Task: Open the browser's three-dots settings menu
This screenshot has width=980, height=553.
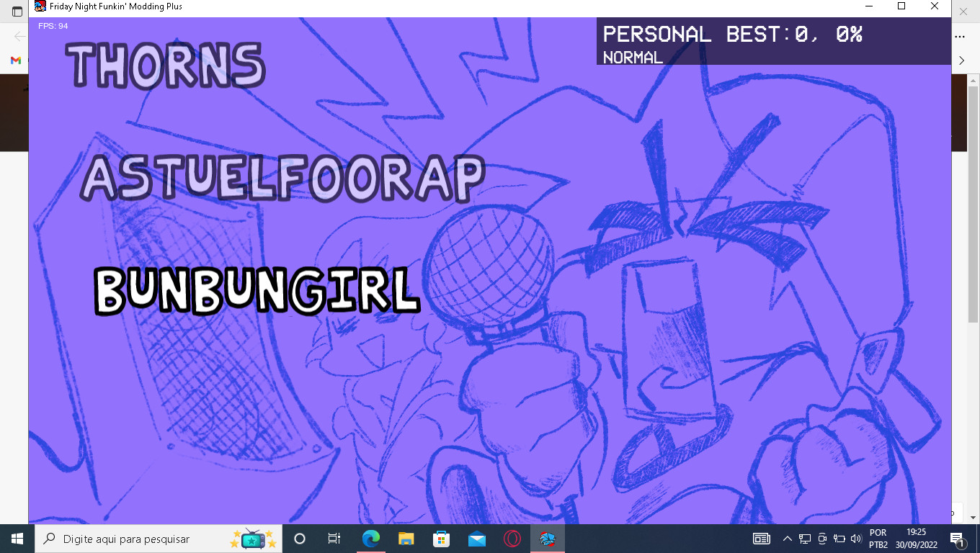Action: 960,37
